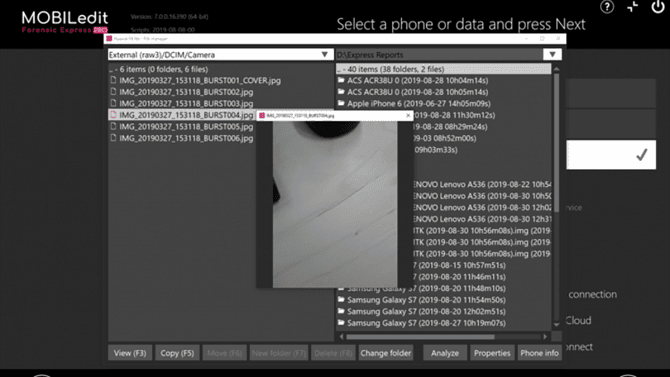The image size is (670, 377).
Task: Click file manager window title icon
Action: (x=109, y=38)
